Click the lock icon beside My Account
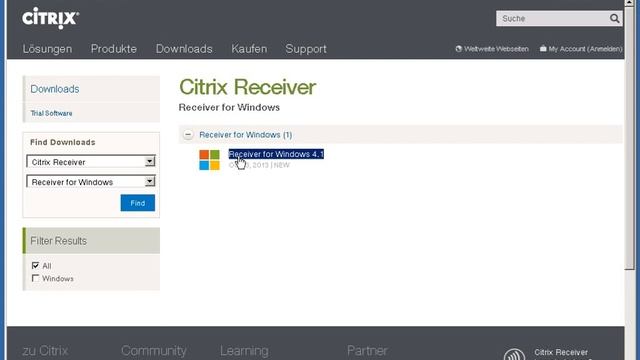The image size is (640, 360). tap(543, 48)
